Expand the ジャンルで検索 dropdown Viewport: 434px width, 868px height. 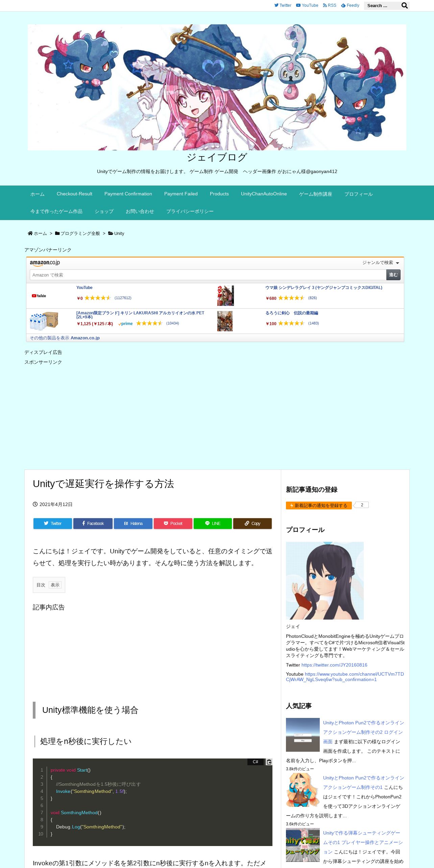coord(381,263)
